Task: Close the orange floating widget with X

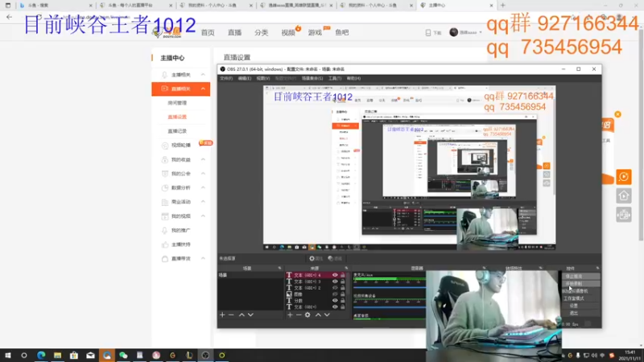Action: tap(617, 114)
